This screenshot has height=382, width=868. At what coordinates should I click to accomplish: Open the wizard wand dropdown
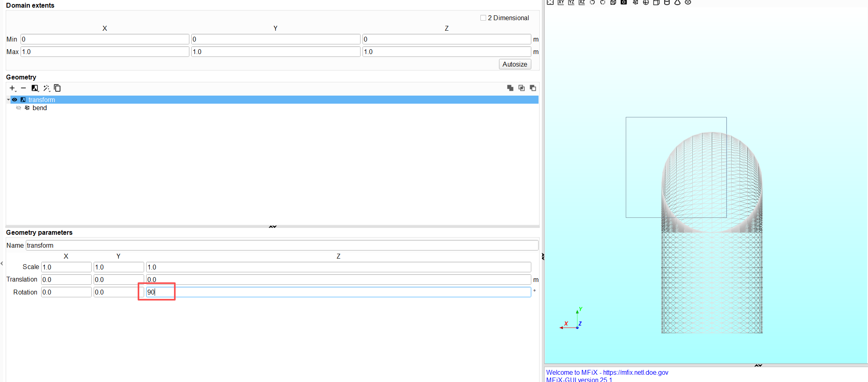[x=46, y=88]
